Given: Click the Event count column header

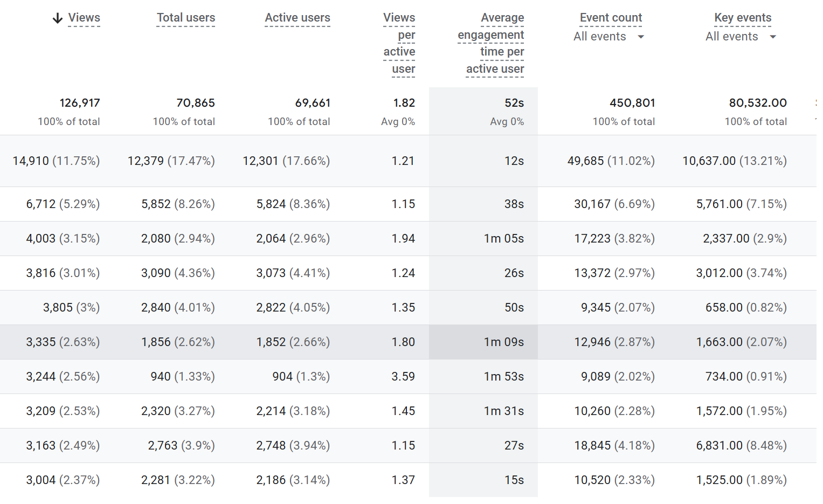Looking at the screenshot, I should [611, 18].
